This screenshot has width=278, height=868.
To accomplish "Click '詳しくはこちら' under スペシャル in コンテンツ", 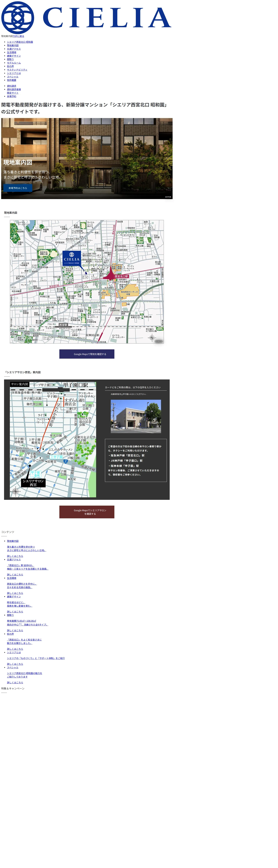I will click(x=15, y=682).
